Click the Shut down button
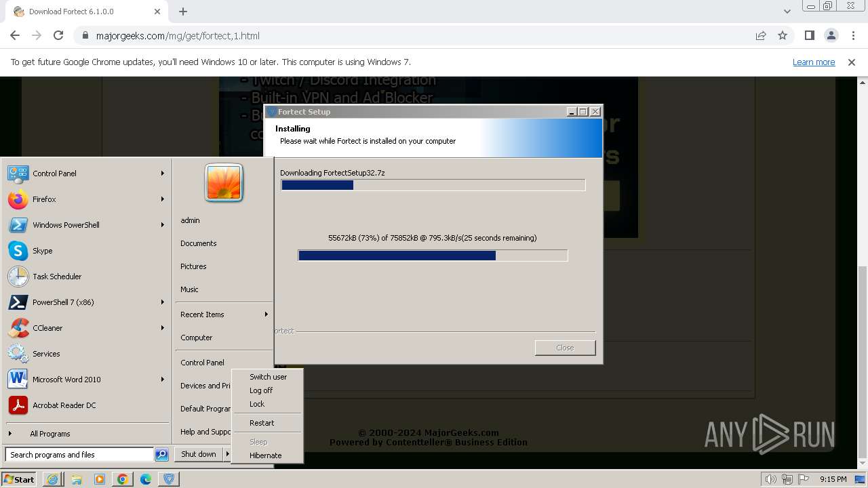 click(x=199, y=454)
